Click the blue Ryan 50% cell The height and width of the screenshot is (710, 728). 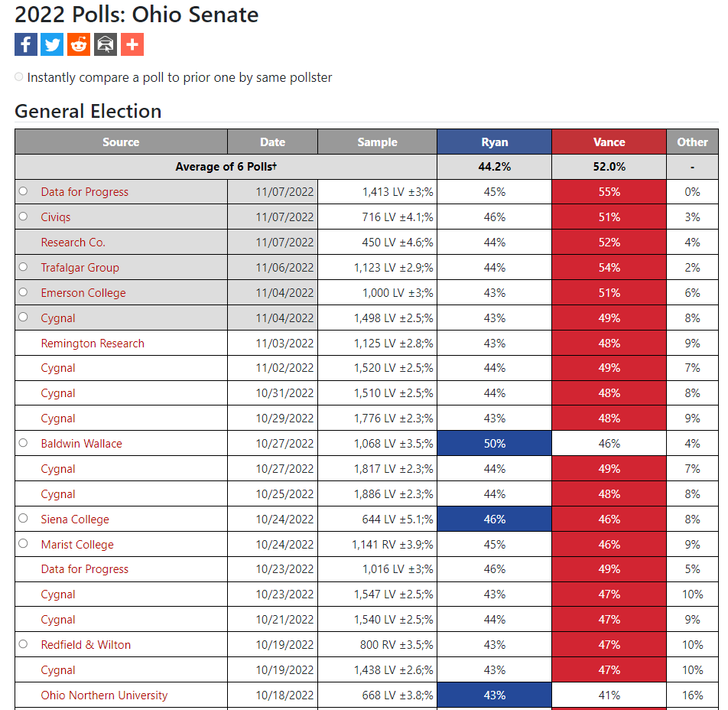pyautogui.click(x=494, y=444)
